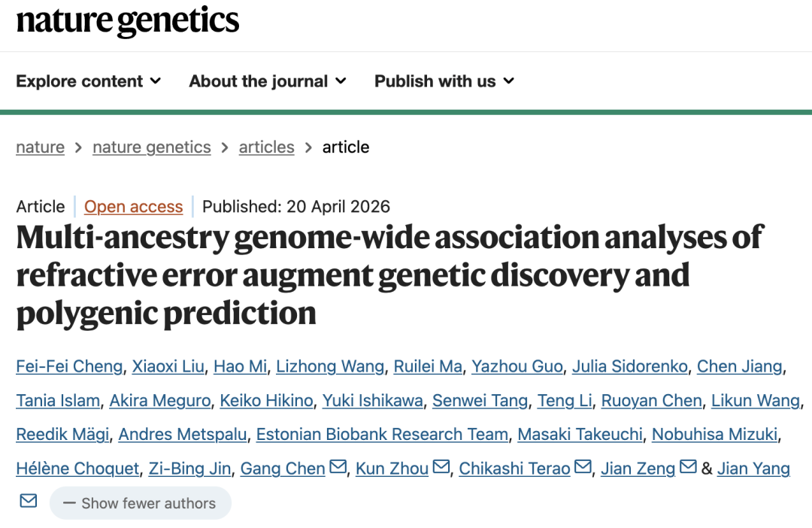The height and width of the screenshot is (528, 812).
Task: Click the mail icon after Chikashi Terao
Action: pos(583,467)
